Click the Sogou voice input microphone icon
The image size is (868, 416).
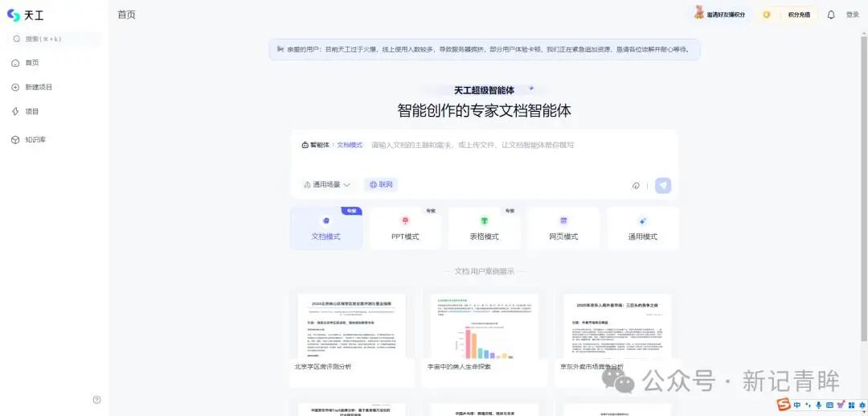tap(819, 405)
